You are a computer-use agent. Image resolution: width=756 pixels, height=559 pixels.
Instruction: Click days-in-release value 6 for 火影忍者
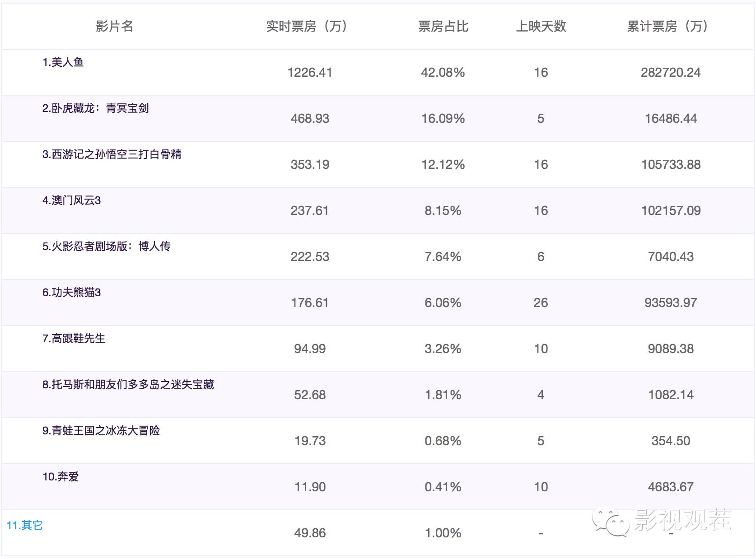tap(541, 257)
